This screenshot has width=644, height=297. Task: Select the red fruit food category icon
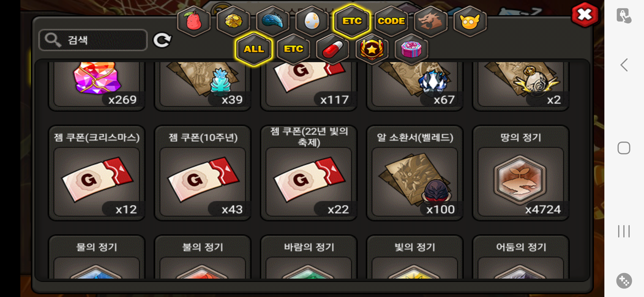(194, 21)
